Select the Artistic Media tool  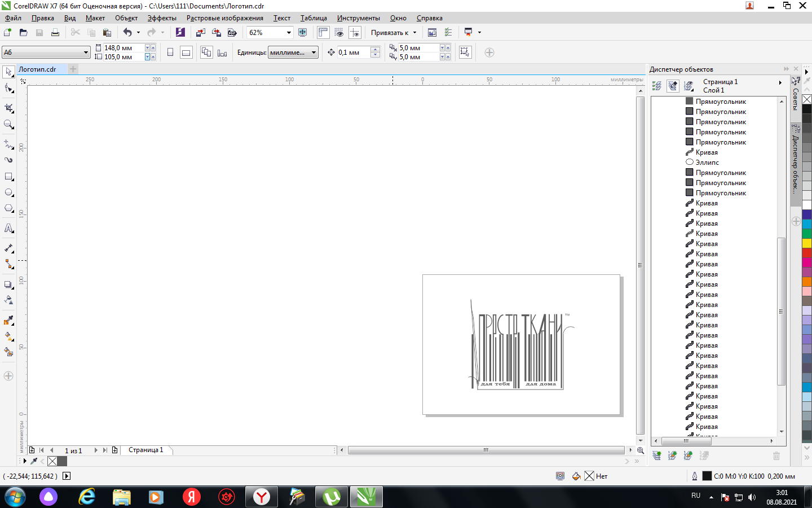click(8, 160)
